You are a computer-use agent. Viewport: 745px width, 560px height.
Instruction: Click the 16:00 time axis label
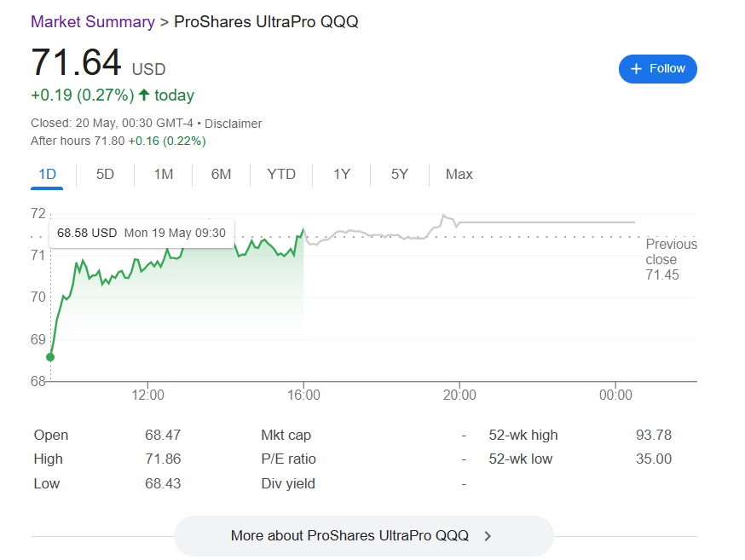point(303,395)
